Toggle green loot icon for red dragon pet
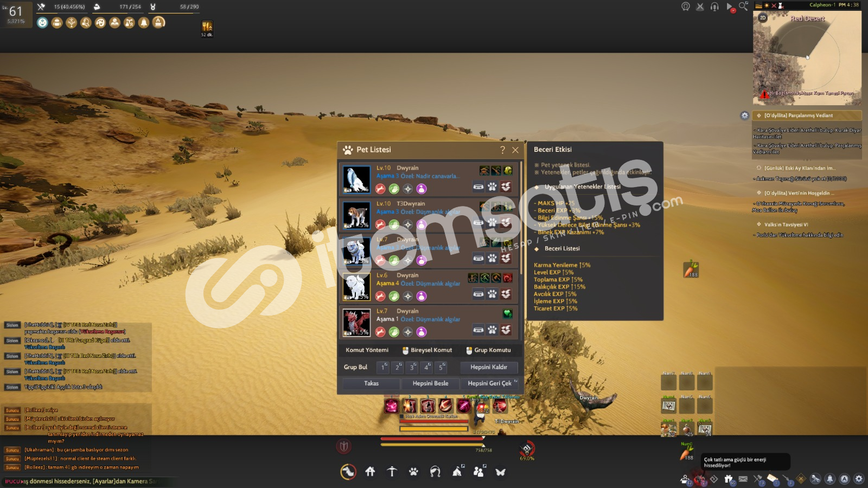Screen dimensions: 868x488 click(394, 332)
